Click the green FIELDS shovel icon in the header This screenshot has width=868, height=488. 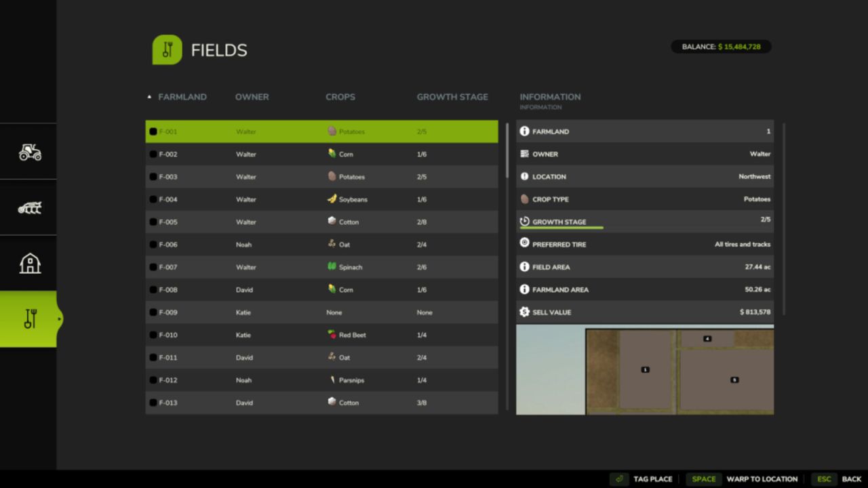click(167, 49)
